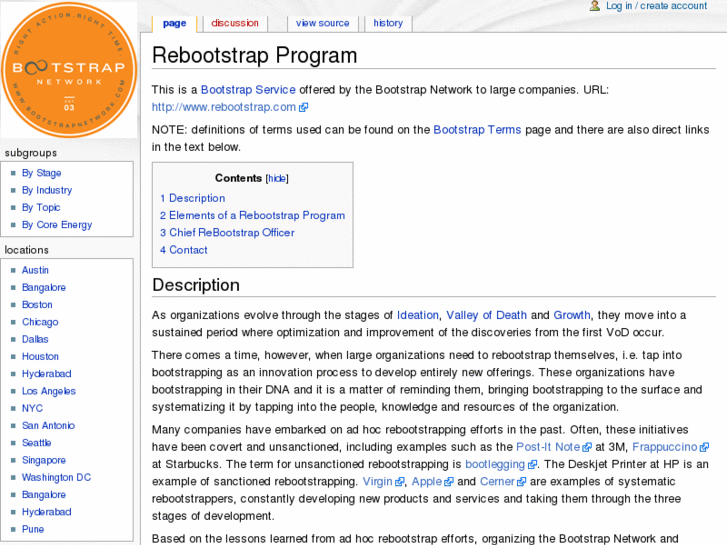Image resolution: width=727 pixels, height=545 pixels.
Task: Click the Rebootstrap Program page heading
Action: [x=255, y=55]
